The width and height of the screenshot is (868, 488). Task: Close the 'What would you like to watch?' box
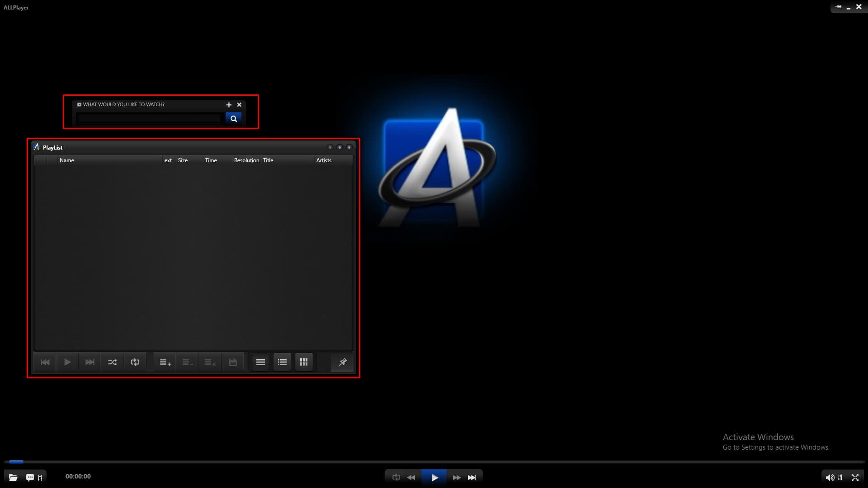pos(239,104)
